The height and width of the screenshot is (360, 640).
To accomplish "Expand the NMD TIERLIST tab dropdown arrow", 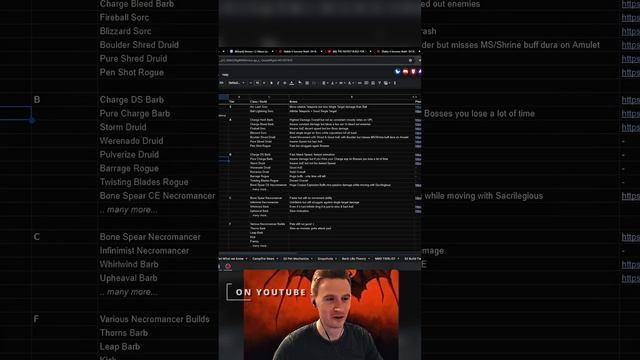I will coord(398,259).
